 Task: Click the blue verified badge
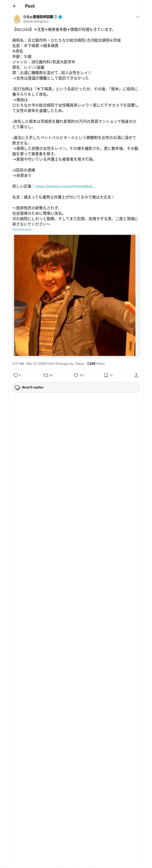pos(60,16)
